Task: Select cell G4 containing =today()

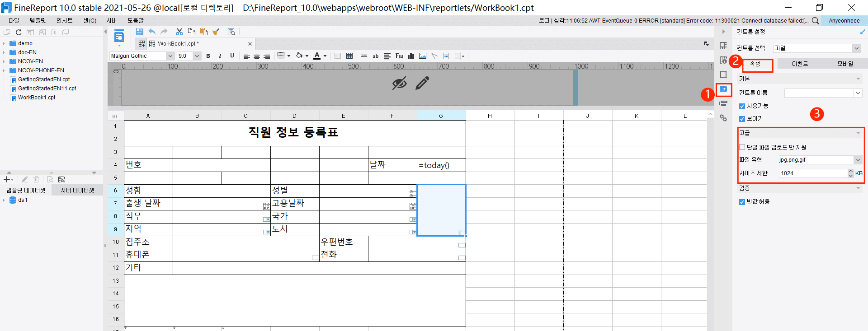Action: 441,165
